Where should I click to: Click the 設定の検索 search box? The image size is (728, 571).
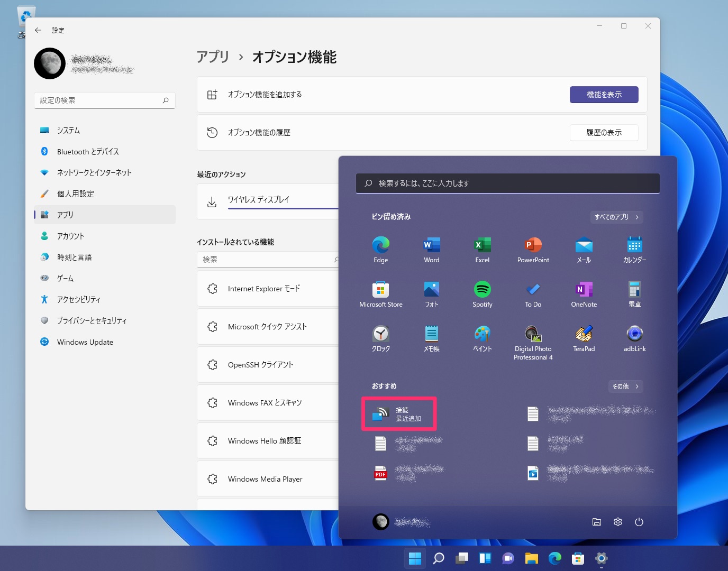(x=105, y=100)
